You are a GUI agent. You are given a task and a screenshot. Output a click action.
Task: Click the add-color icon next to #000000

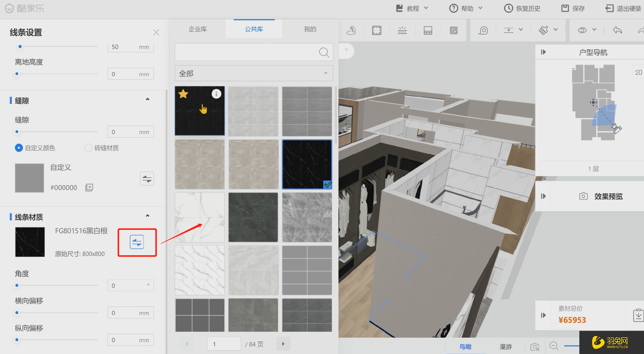click(89, 187)
